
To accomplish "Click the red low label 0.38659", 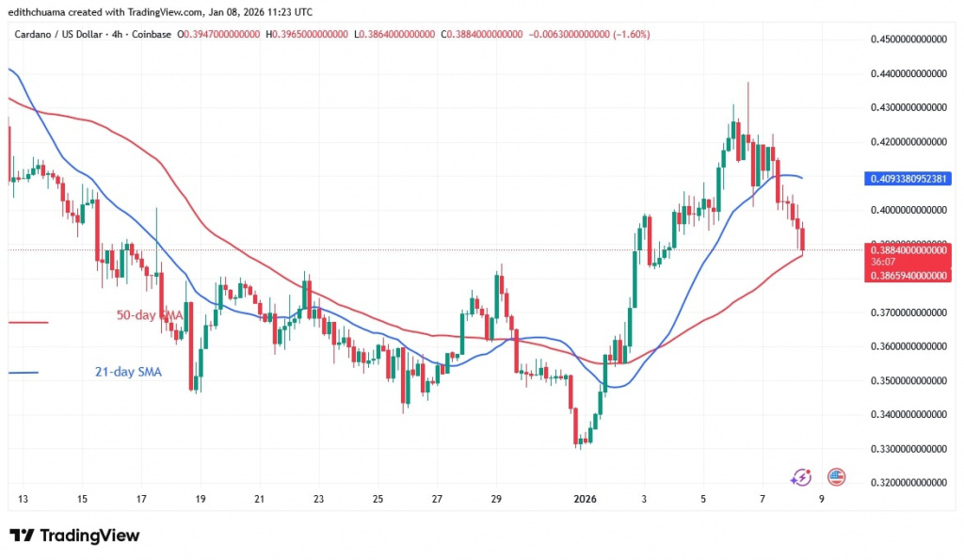I will (907, 274).
